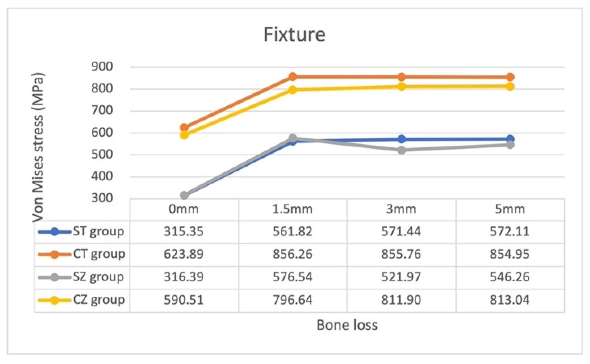Click the Bone loss axis title
The image size is (590, 364).
(x=347, y=325)
